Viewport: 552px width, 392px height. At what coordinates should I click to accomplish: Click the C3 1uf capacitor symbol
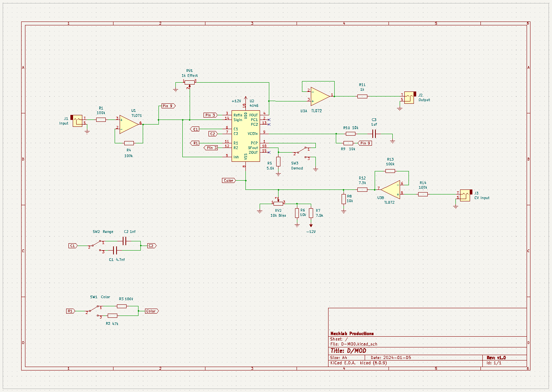pyautogui.click(x=374, y=134)
